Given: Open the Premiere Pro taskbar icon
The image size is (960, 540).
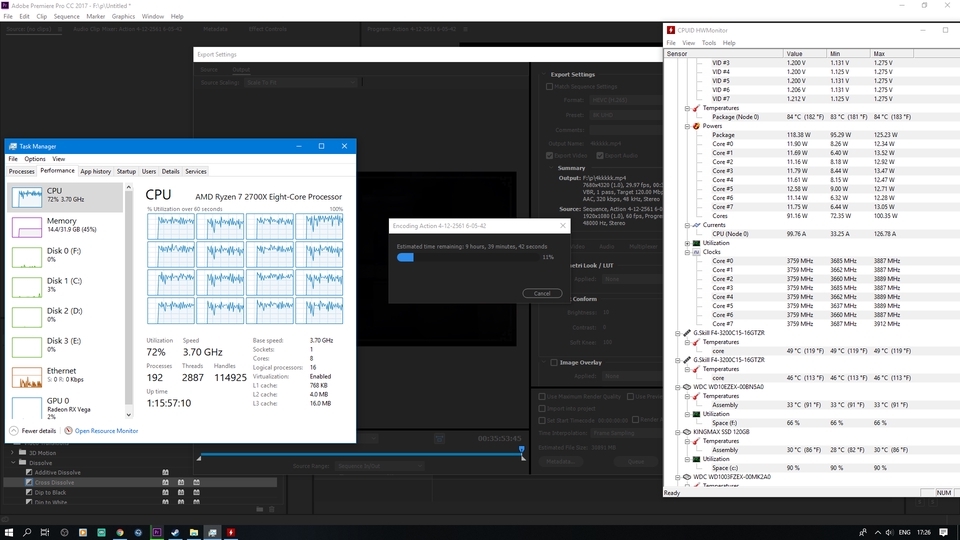Looking at the screenshot, I should pos(157,532).
